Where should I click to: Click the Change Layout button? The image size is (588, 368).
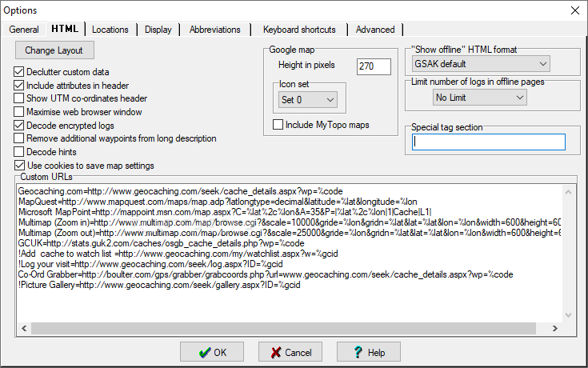[x=54, y=50]
